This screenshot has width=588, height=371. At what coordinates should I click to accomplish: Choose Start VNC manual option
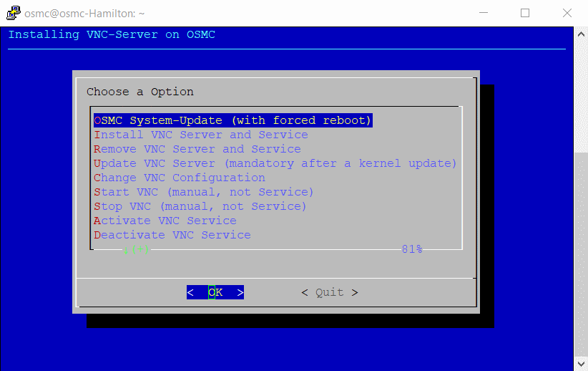tap(204, 192)
